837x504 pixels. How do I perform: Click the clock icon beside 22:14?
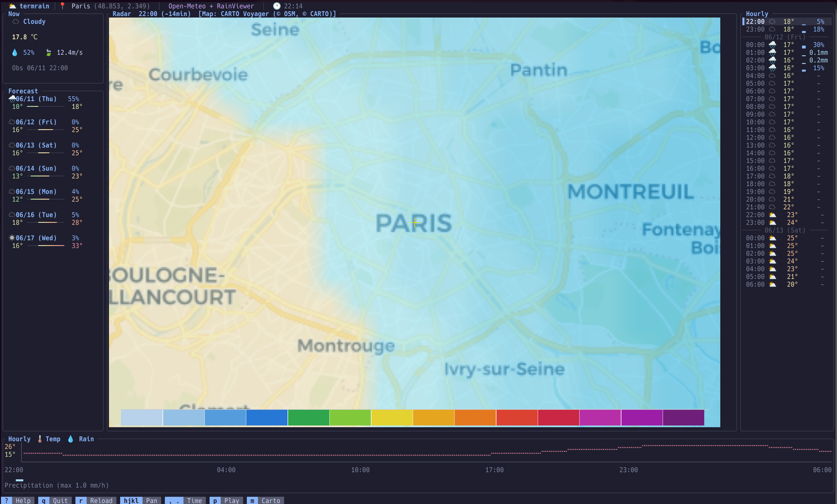tap(277, 6)
